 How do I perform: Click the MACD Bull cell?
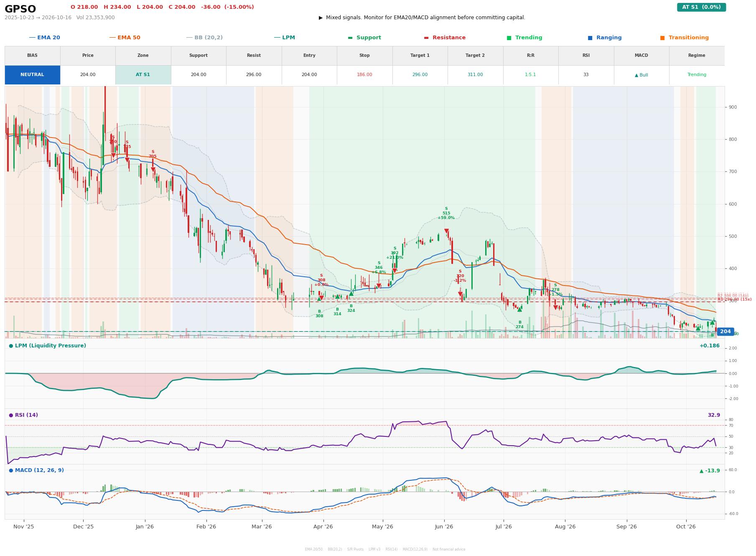tap(641, 75)
